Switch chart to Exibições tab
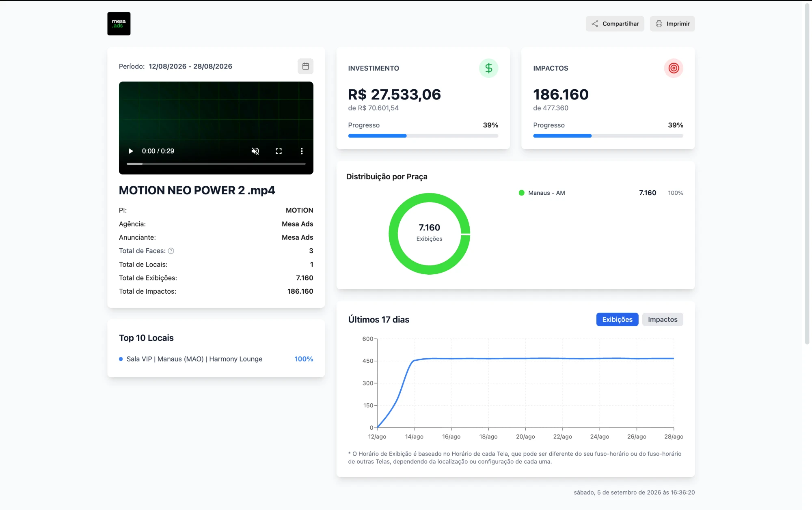Image resolution: width=812 pixels, height=510 pixels. click(617, 319)
